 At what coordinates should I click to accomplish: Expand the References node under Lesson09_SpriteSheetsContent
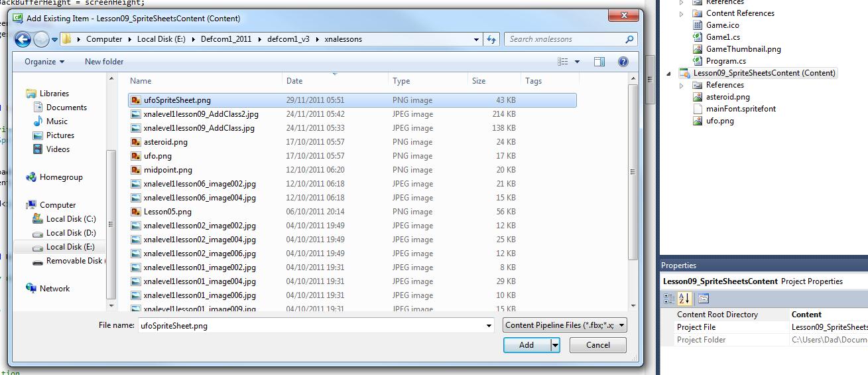coord(682,85)
